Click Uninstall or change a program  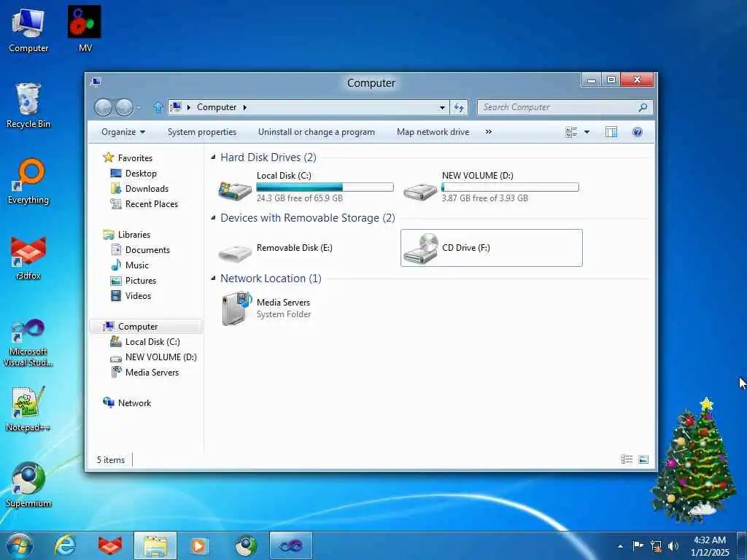tap(317, 132)
